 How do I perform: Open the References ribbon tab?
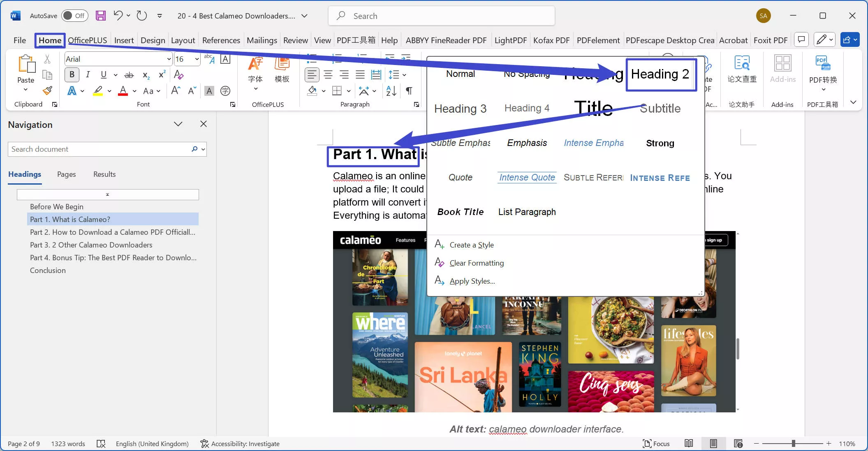click(221, 40)
